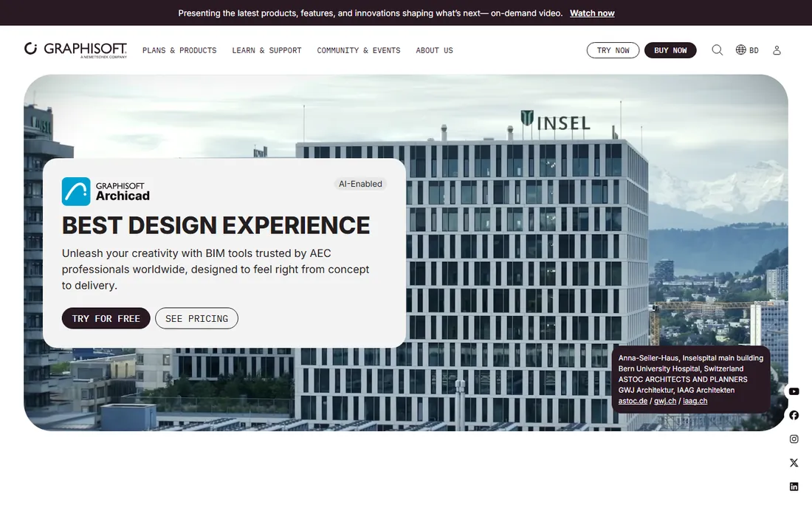Click the 'GWJ Architektur, IAAG Architekten' text
Image resolution: width=812 pixels, height=508 pixels.
(x=676, y=390)
